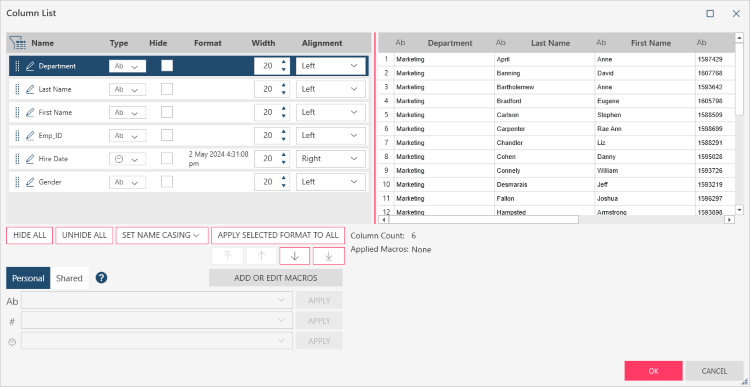Grab the drag handle of Hire Date row
Image resolution: width=750 pixels, height=387 pixels.
18,158
